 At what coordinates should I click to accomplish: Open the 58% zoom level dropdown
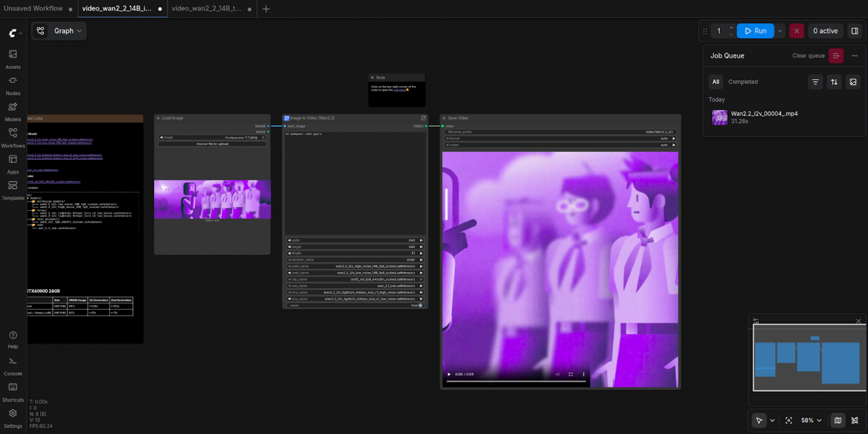[811, 421]
